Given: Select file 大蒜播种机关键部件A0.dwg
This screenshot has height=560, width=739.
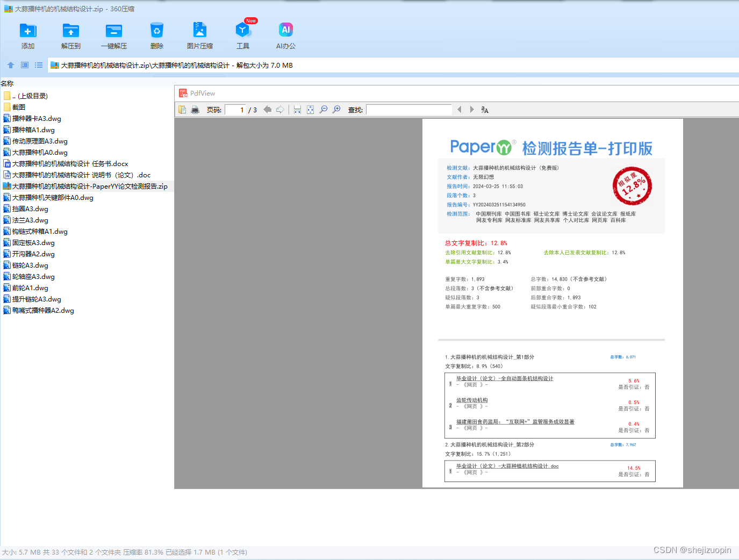Looking at the screenshot, I should pyautogui.click(x=48, y=197).
